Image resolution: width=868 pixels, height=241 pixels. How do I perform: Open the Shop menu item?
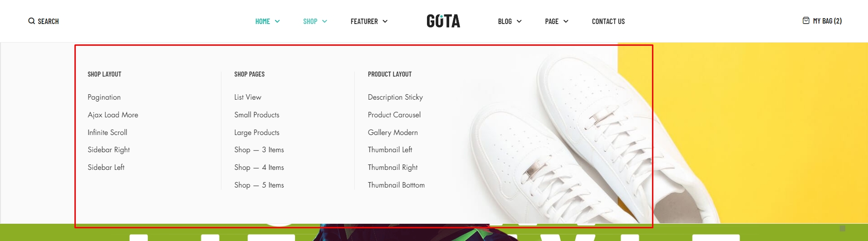pyautogui.click(x=310, y=21)
